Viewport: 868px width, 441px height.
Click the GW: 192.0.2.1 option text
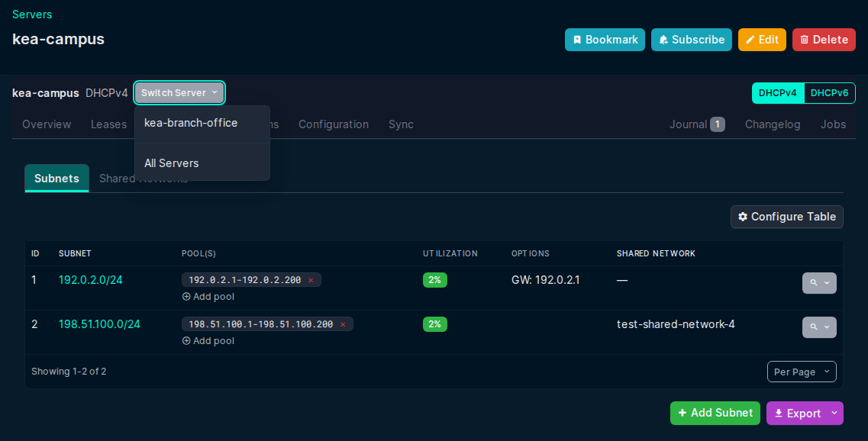545,280
